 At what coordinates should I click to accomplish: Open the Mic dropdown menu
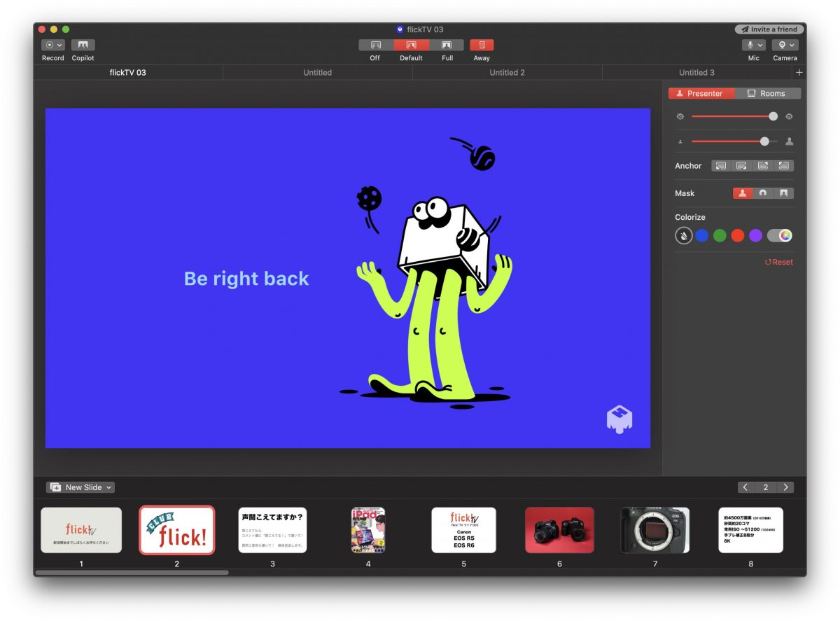753,46
